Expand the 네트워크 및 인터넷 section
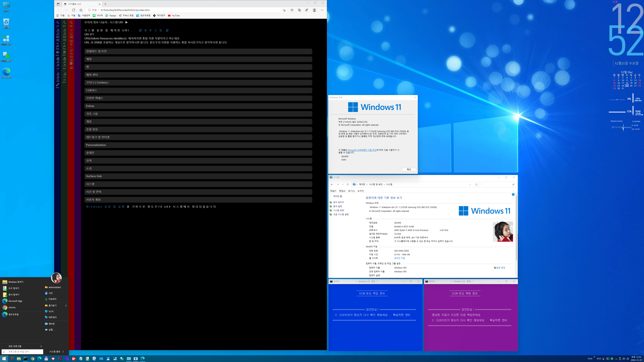Image resolution: width=644 pixels, height=362 pixels. 198,137
